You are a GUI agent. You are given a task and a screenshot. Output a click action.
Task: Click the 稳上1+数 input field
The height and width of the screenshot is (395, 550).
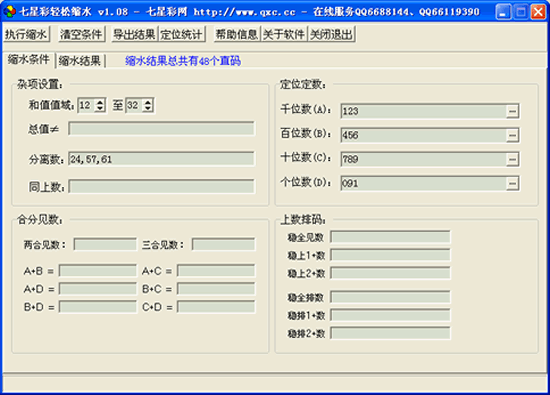pos(390,255)
